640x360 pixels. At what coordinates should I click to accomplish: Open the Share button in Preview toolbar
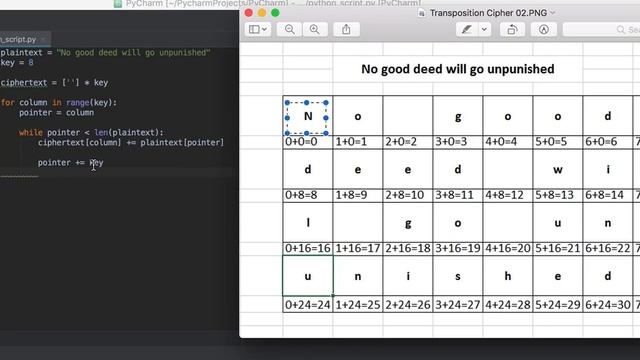346,29
